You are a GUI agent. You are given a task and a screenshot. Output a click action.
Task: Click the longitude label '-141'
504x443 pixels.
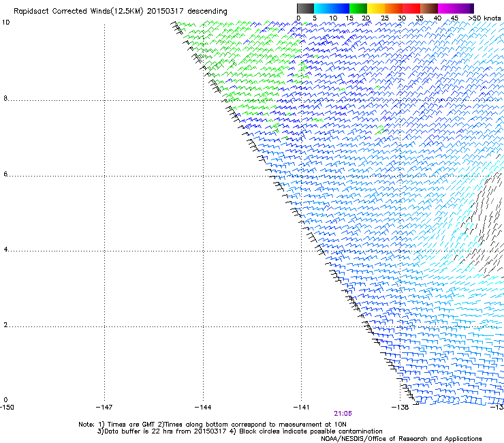pyautogui.click(x=302, y=408)
